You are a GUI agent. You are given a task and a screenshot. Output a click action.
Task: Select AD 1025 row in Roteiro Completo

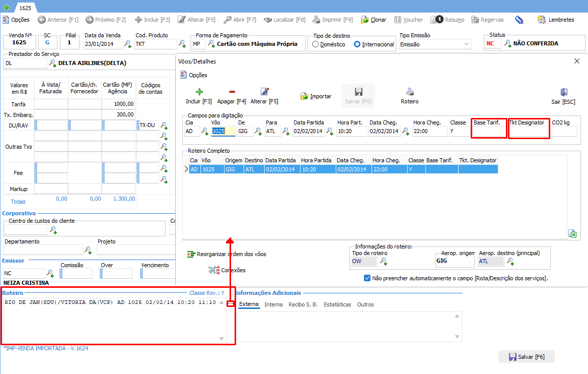coord(343,169)
